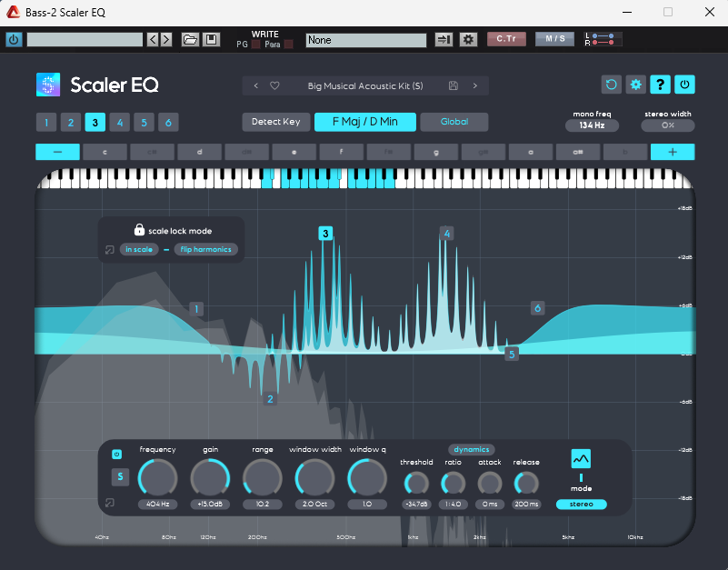This screenshot has height=570, width=728.
Task: Click the frequency knob
Action: [158, 478]
